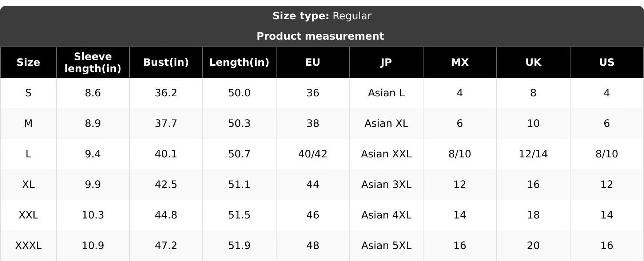Click the 51.9 length cell
The width and height of the screenshot is (644, 261).
[239, 245]
